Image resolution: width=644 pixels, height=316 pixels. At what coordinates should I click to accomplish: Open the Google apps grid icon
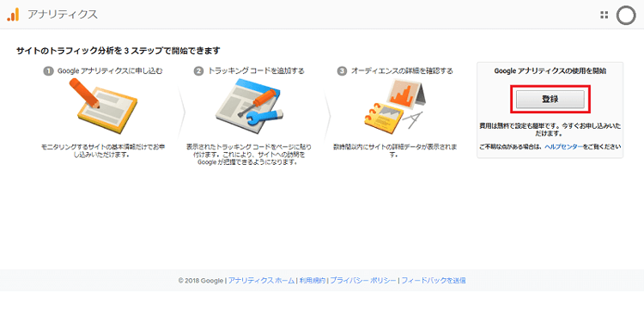click(604, 15)
